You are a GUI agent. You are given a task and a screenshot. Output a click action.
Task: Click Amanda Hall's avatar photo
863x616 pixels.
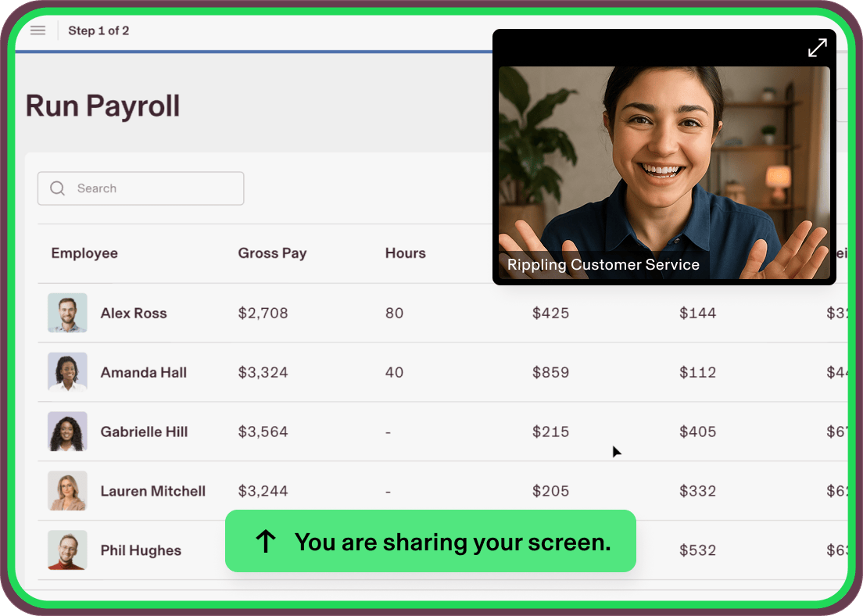[x=67, y=372]
